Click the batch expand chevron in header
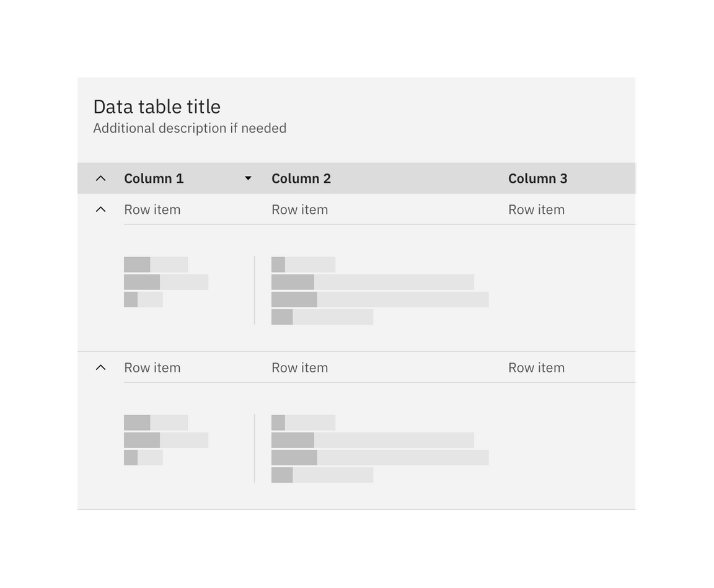This screenshot has height=588, width=714. [102, 178]
